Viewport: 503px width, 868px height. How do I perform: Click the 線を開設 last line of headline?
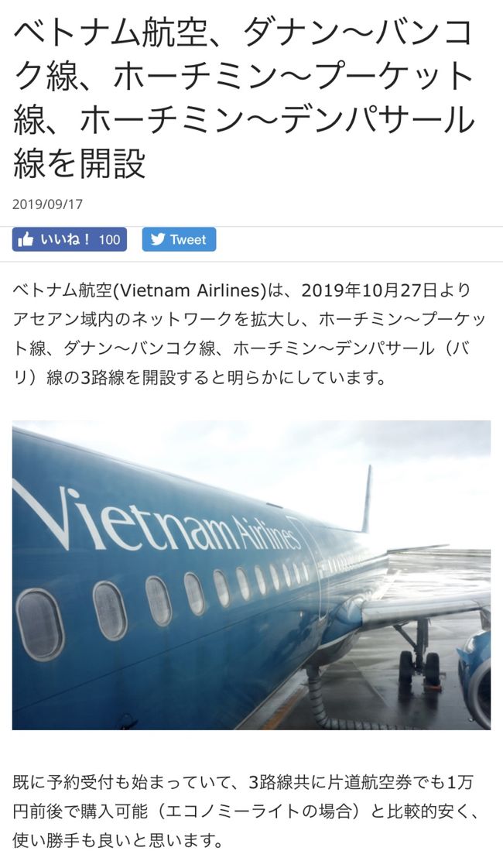point(79,163)
